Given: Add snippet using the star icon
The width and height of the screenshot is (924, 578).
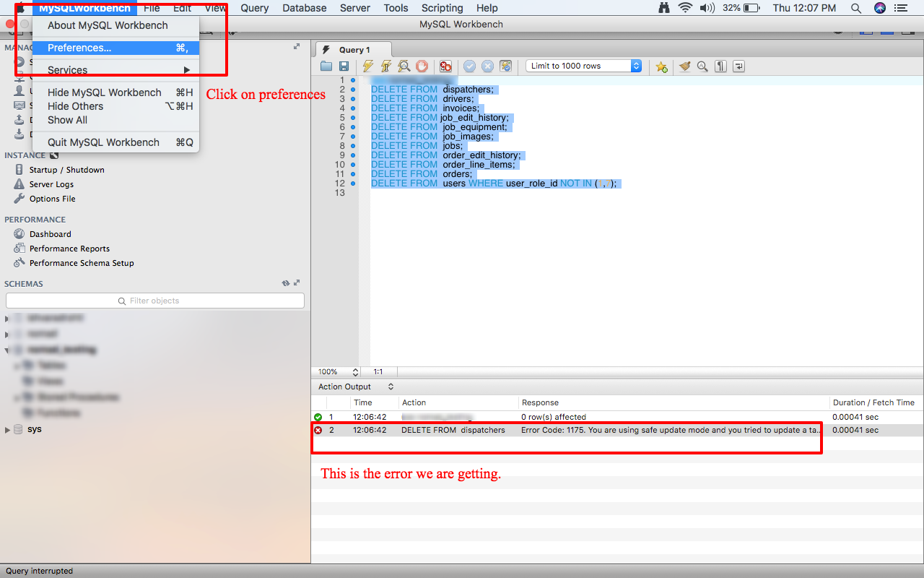Looking at the screenshot, I should coord(661,66).
